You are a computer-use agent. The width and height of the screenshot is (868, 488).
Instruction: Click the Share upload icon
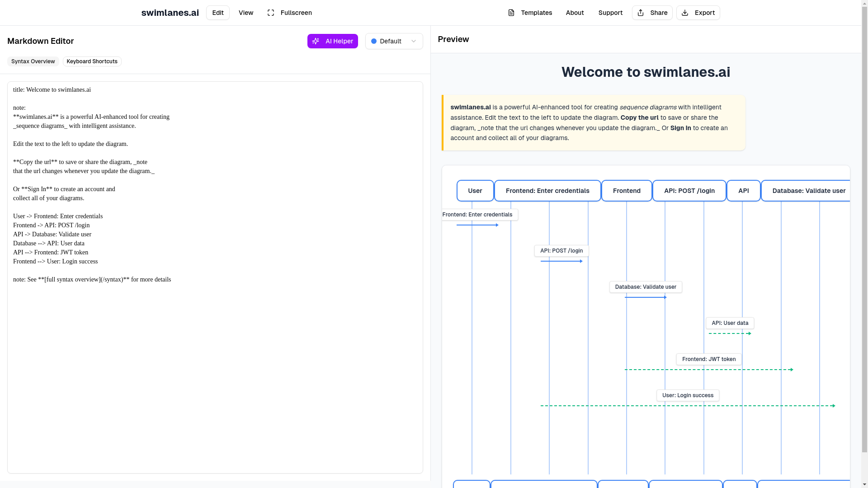[641, 13]
